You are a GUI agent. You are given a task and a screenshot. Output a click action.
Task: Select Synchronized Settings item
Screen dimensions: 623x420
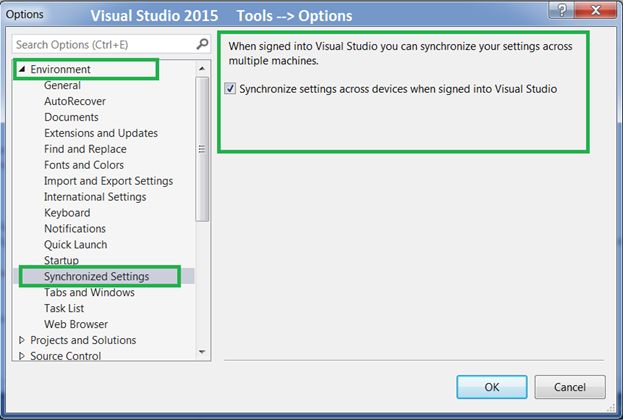(97, 276)
